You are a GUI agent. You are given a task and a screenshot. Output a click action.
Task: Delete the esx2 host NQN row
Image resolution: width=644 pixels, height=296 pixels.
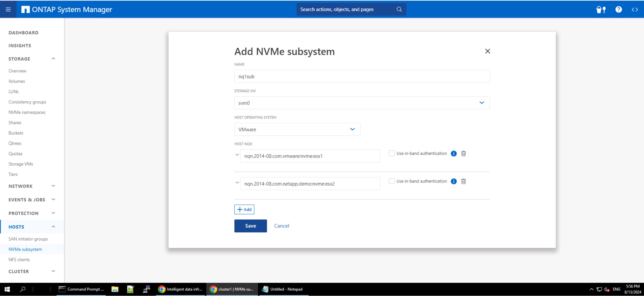pyautogui.click(x=464, y=181)
